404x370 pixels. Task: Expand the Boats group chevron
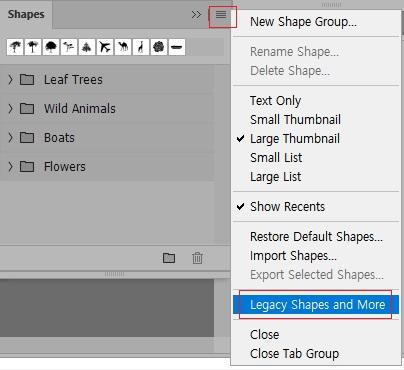(x=10, y=137)
